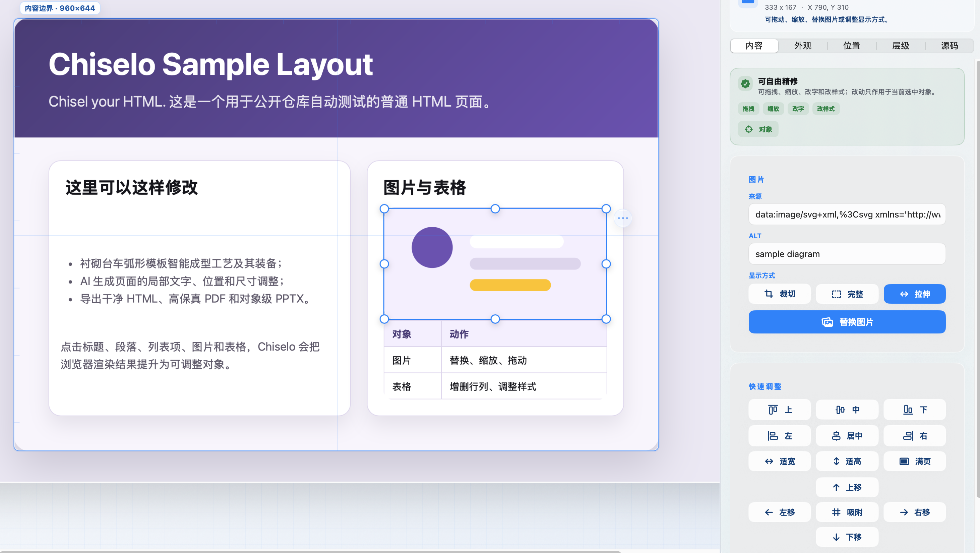Click the top-left resize handle of image
Viewport: 980px width, 553px height.
coord(384,208)
